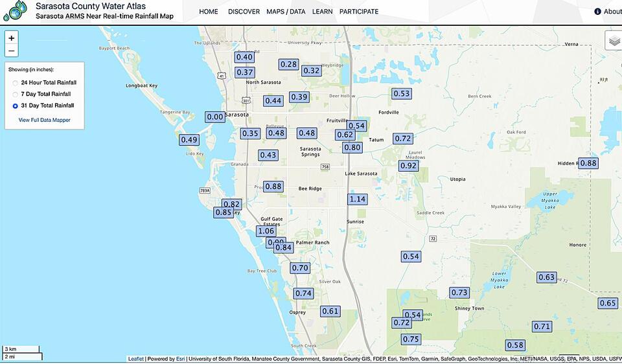Click the 0.61 rainfall marker near Osprey
This screenshot has width=622, height=364.
(330, 312)
